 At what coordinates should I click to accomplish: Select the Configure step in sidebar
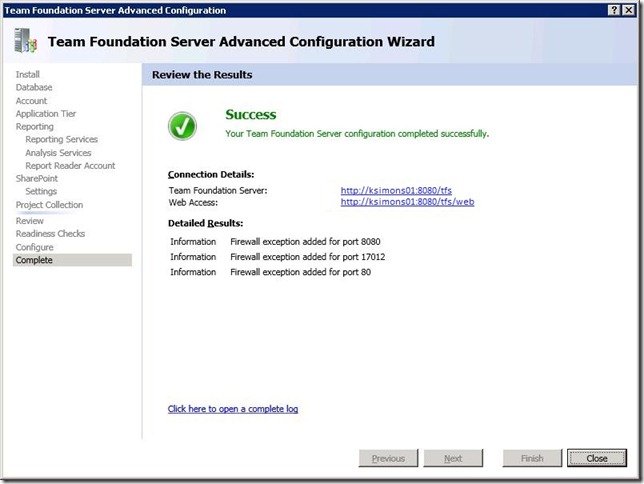pos(34,247)
